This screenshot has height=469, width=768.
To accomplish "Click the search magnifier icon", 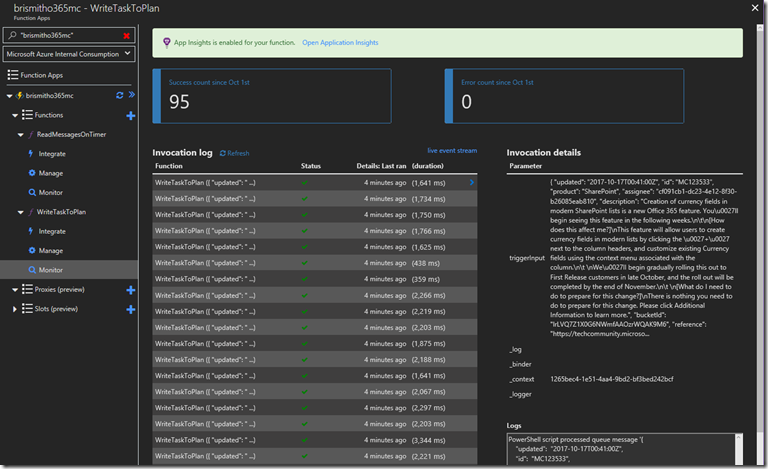I will tap(13, 35).
